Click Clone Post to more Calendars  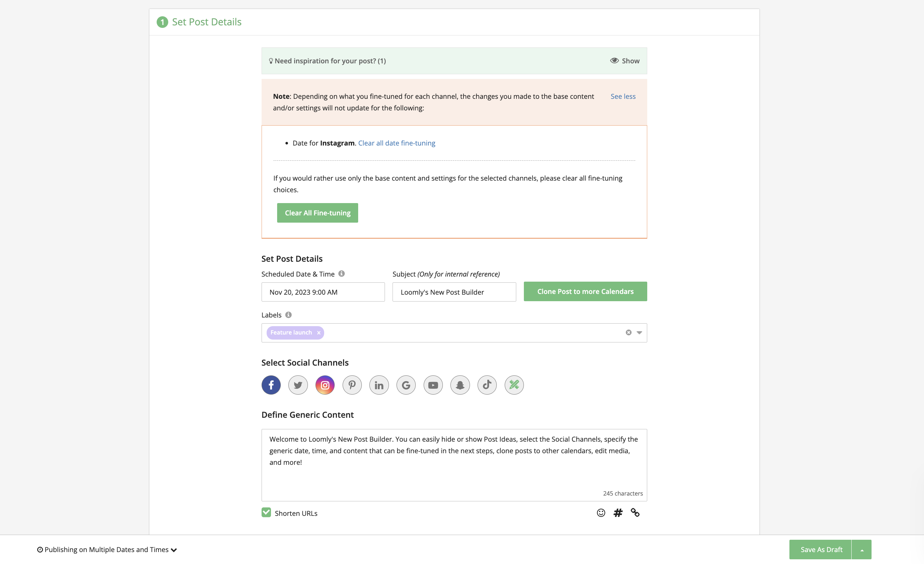585,291
